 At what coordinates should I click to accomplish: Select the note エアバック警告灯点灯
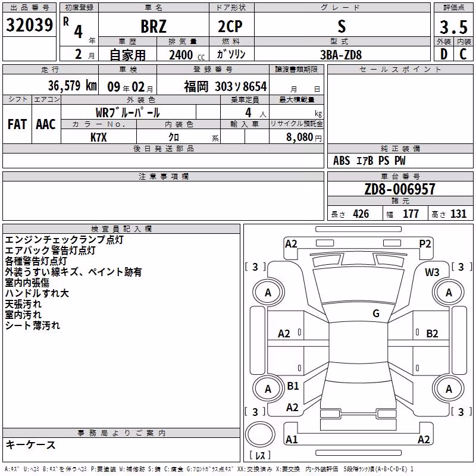pyautogui.click(x=50, y=250)
